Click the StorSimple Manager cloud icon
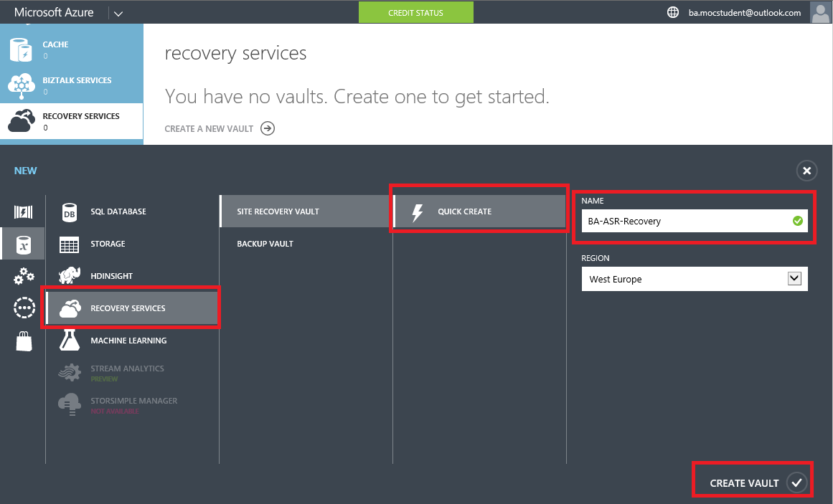This screenshot has height=504, width=833. (70, 404)
